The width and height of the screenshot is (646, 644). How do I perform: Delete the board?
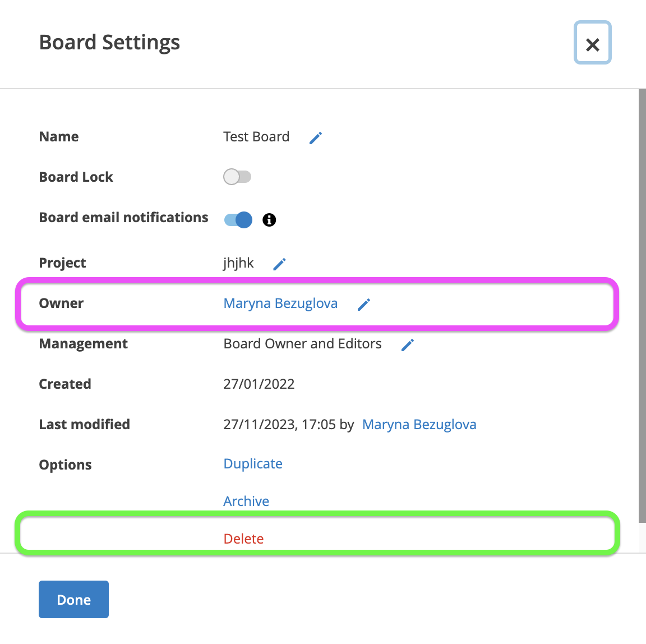(243, 539)
